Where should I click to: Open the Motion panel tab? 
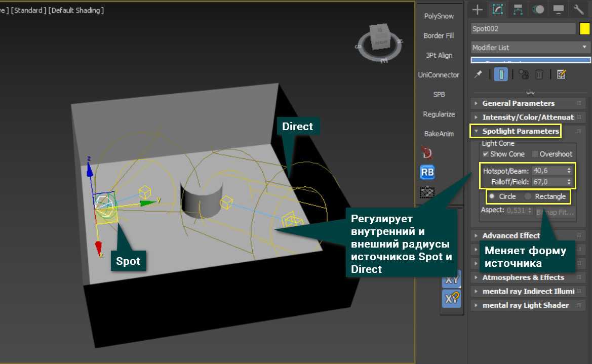pos(538,9)
